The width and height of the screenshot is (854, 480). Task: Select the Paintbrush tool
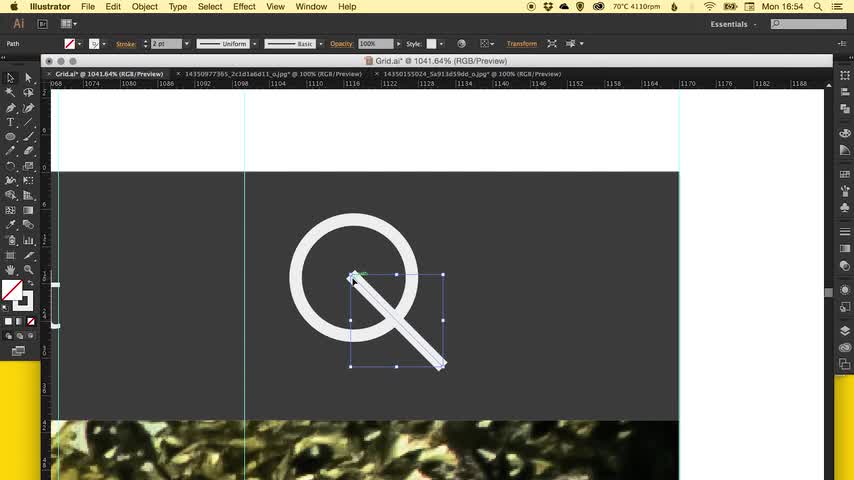pos(28,137)
